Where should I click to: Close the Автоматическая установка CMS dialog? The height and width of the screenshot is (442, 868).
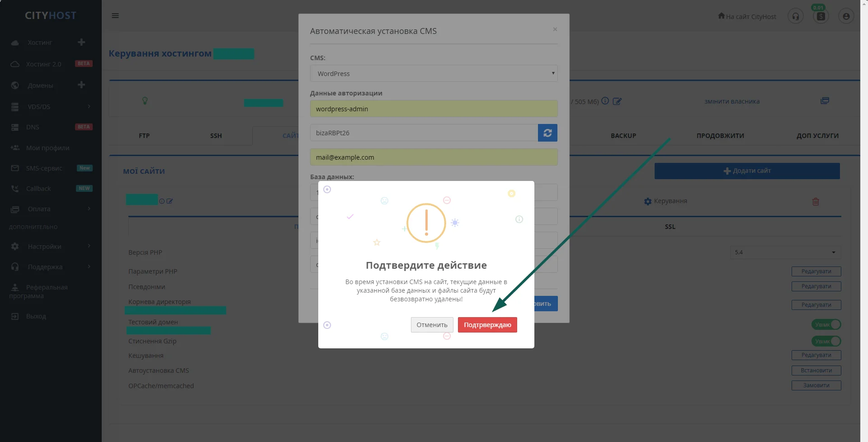point(555,29)
